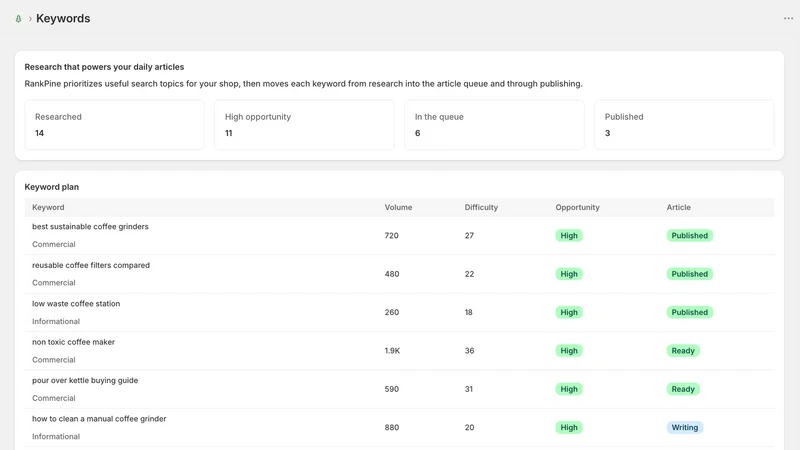Click the RankPine tree app icon

(x=18, y=19)
